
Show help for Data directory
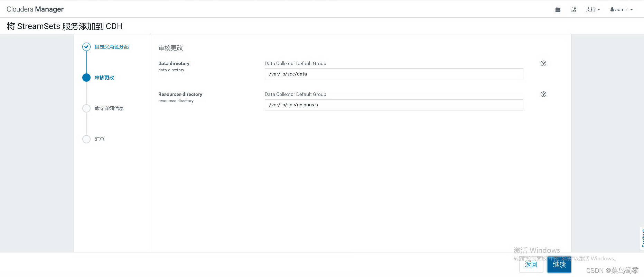click(543, 63)
